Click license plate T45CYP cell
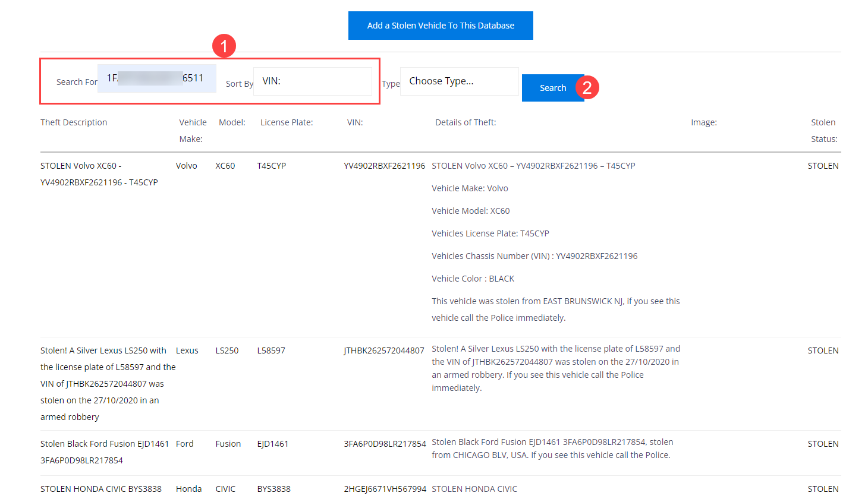This screenshot has height=499, width=868. [x=272, y=166]
